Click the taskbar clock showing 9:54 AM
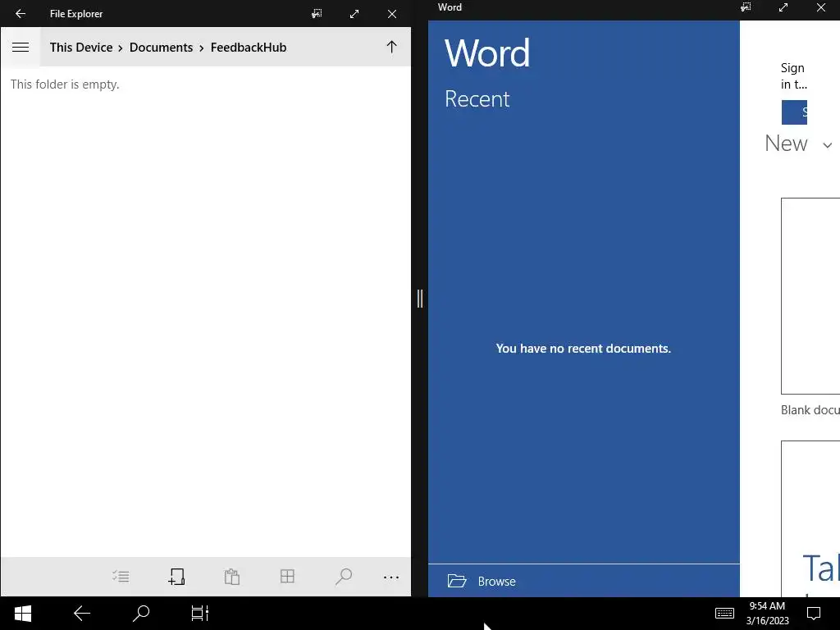The width and height of the screenshot is (840, 630). tap(767, 614)
